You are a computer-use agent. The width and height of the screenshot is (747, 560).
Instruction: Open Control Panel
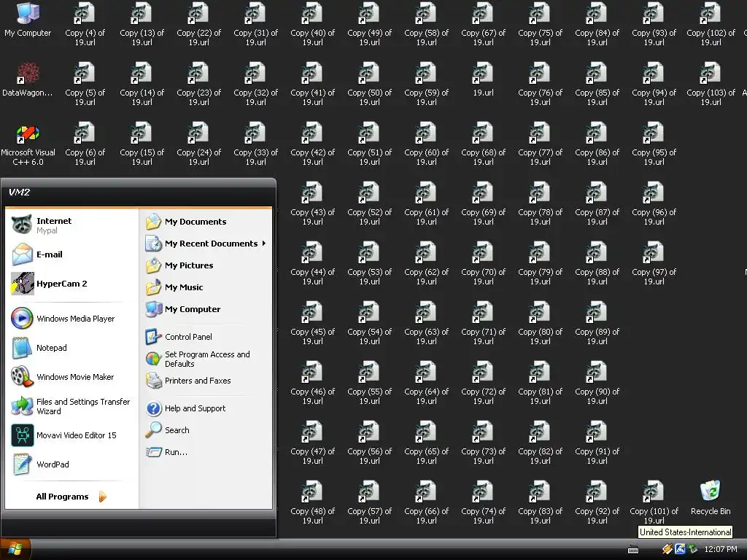(206, 337)
